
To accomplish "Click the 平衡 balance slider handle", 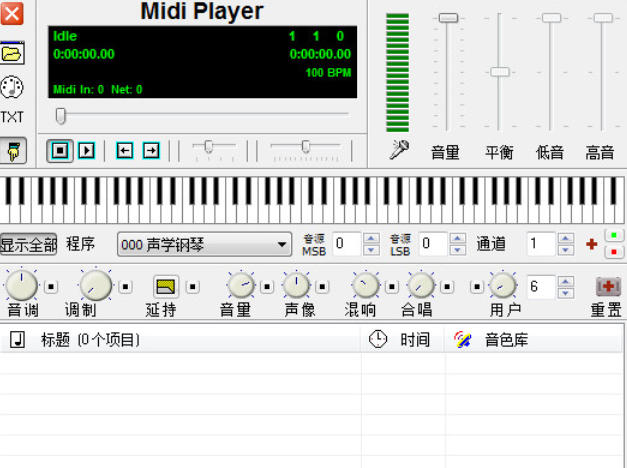I will pos(499,72).
